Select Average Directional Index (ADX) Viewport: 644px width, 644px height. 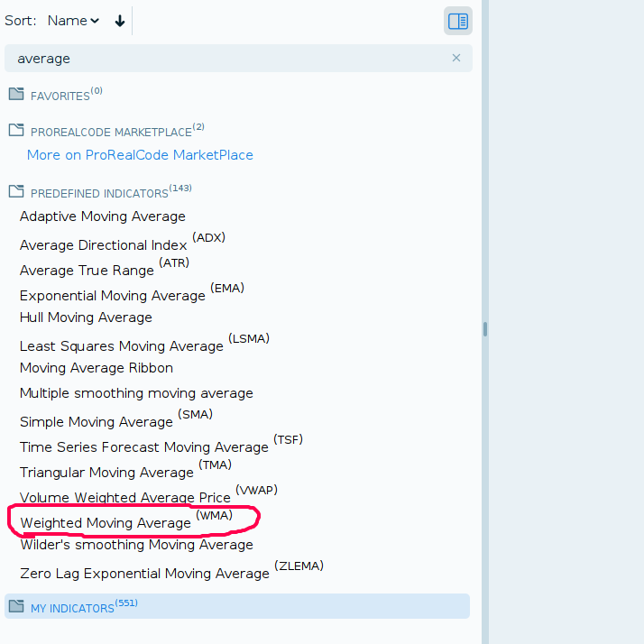coord(123,243)
